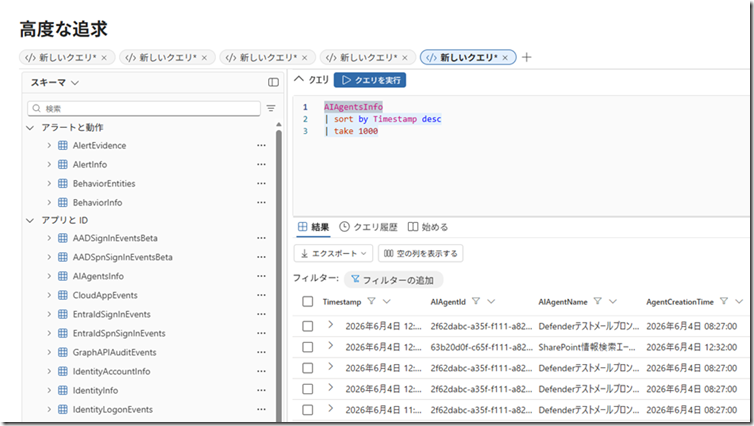The image size is (754, 426).
Task: Expand the SharePoint情報検索 result row details
Action: coord(330,346)
